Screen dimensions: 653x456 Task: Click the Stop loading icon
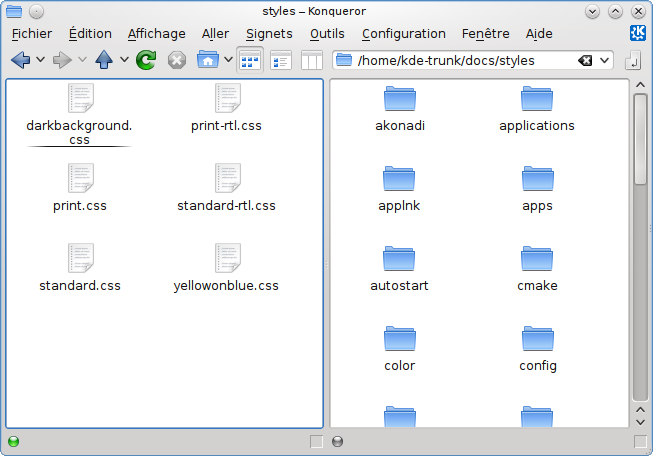(x=177, y=60)
